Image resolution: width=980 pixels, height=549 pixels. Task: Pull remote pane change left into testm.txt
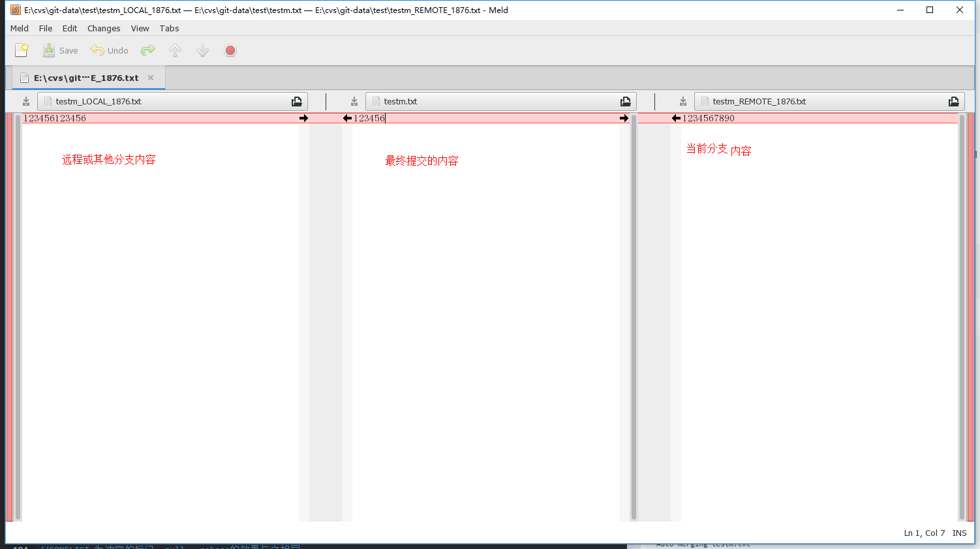pyautogui.click(x=676, y=118)
